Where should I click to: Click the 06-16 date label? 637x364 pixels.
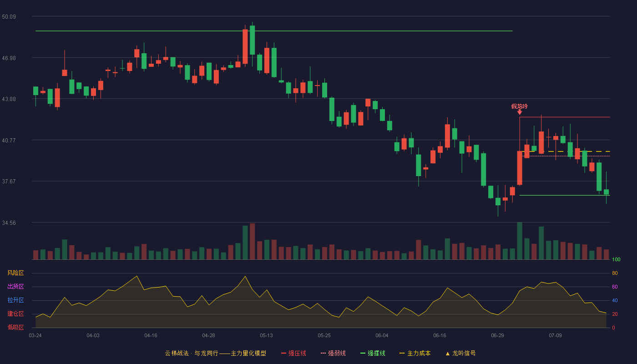click(440, 335)
